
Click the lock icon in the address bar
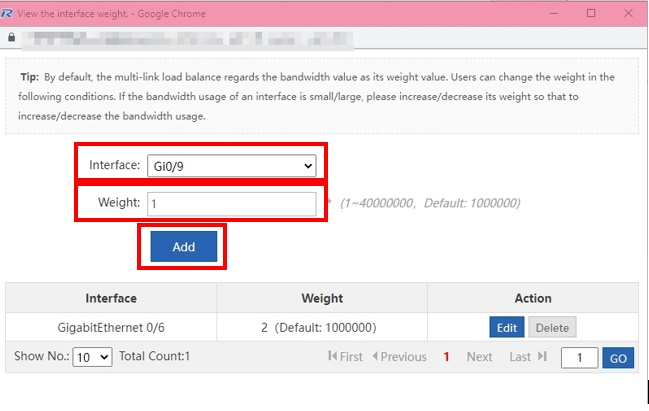click(x=12, y=38)
